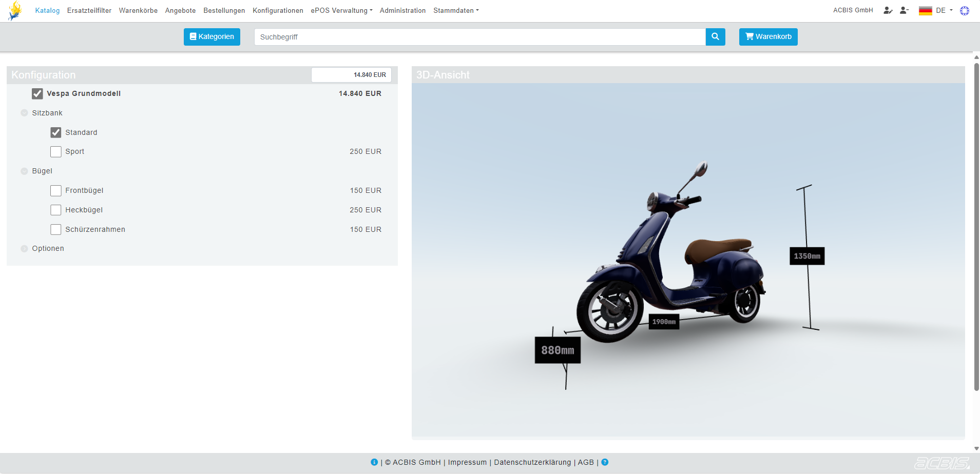Expand the Optionen section
980x474 pixels.
[24, 249]
